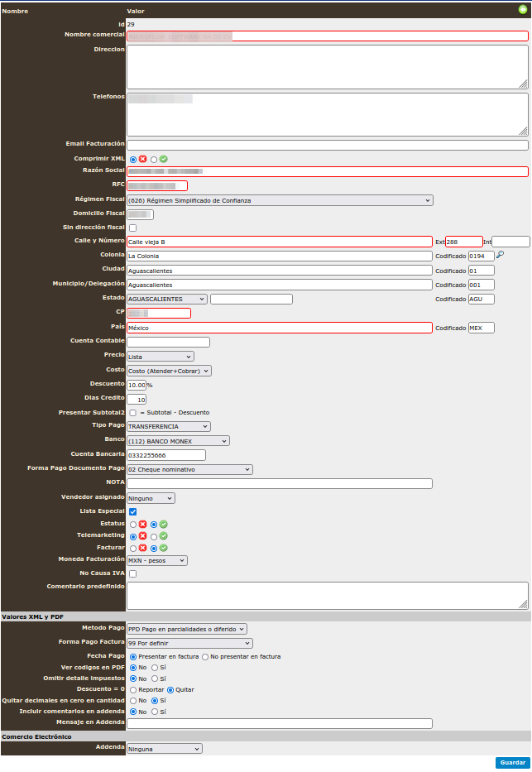Select Sí for Omitir detalle impuestos
This screenshot has width=532, height=772.
[x=155, y=679]
